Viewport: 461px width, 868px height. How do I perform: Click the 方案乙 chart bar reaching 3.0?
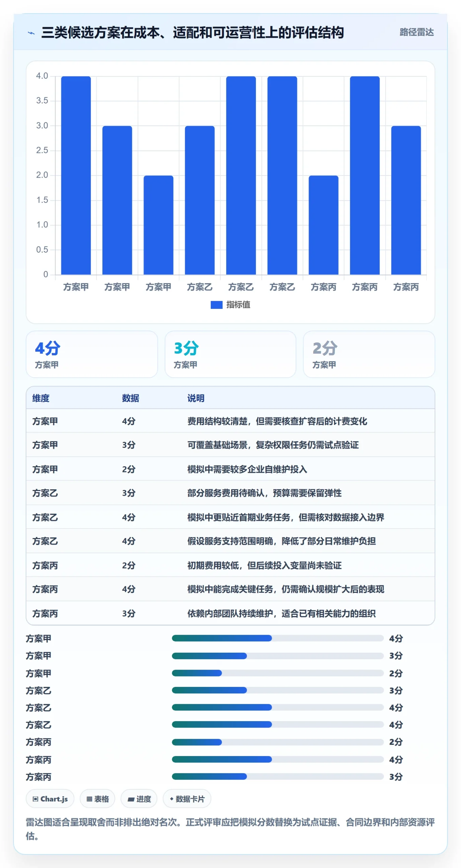pyautogui.click(x=200, y=200)
